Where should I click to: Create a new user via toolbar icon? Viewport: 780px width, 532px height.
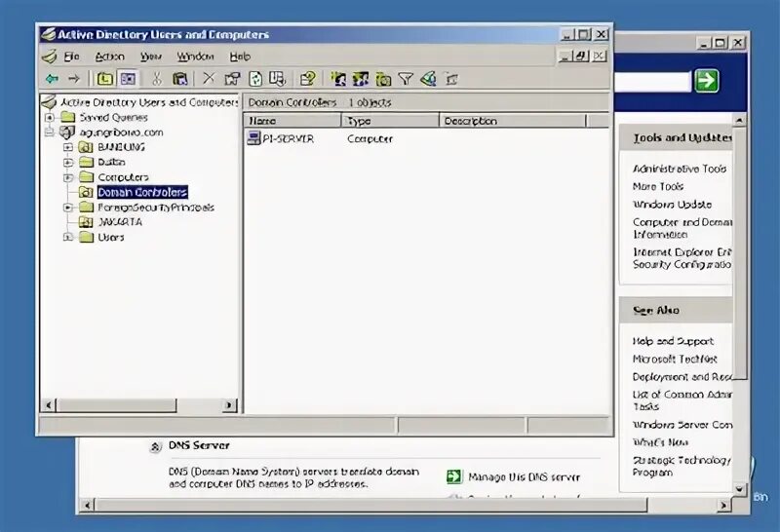[x=338, y=79]
